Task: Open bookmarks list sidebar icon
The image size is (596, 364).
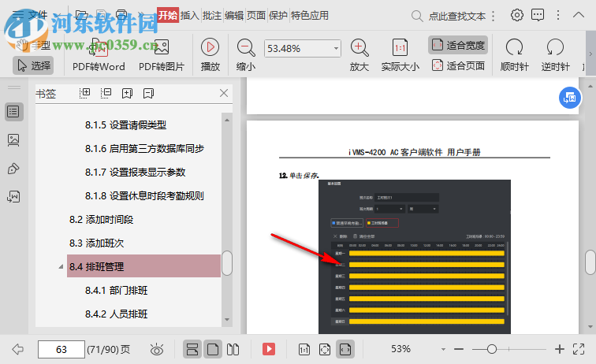Action: [x=13, y=112]
